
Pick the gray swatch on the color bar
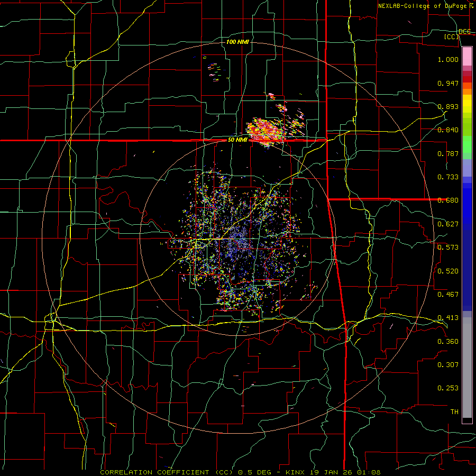[467, 369]
